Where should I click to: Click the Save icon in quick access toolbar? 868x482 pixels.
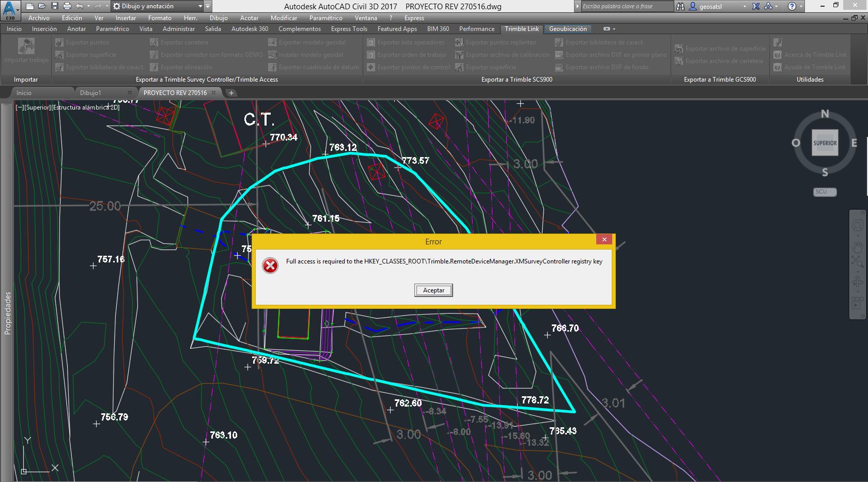(x=54, y=6)
